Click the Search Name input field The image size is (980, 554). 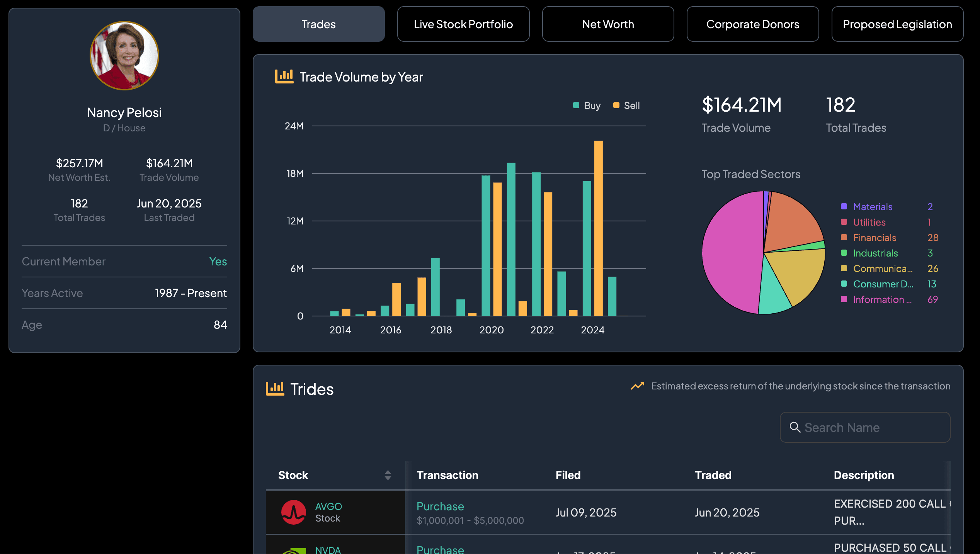[866, 428]
